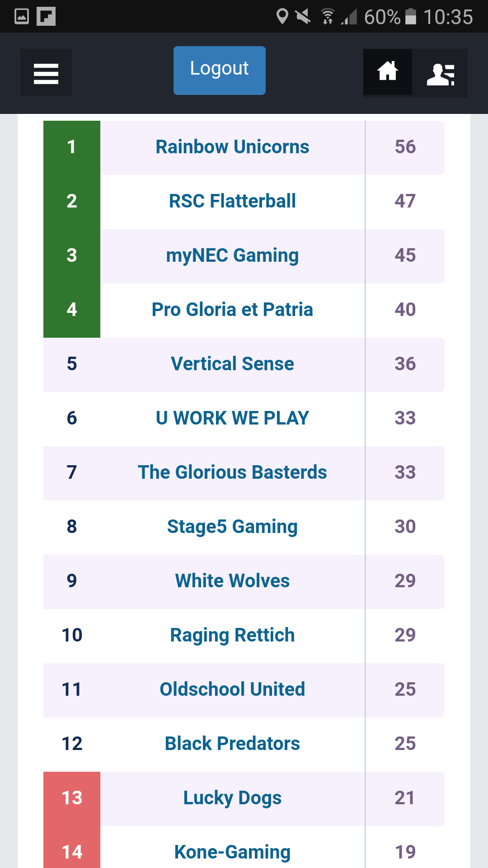Tap the Wi-Fi status icon
The image size is (488, 868).
click(x=328, y=17)
